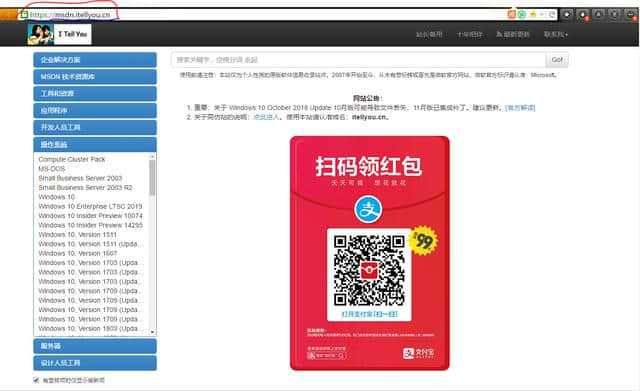The height and width of the screenshot is (391, 640).
Task: Click the RSS icon beside 最新更新
Action: click(x=499, y=35)
